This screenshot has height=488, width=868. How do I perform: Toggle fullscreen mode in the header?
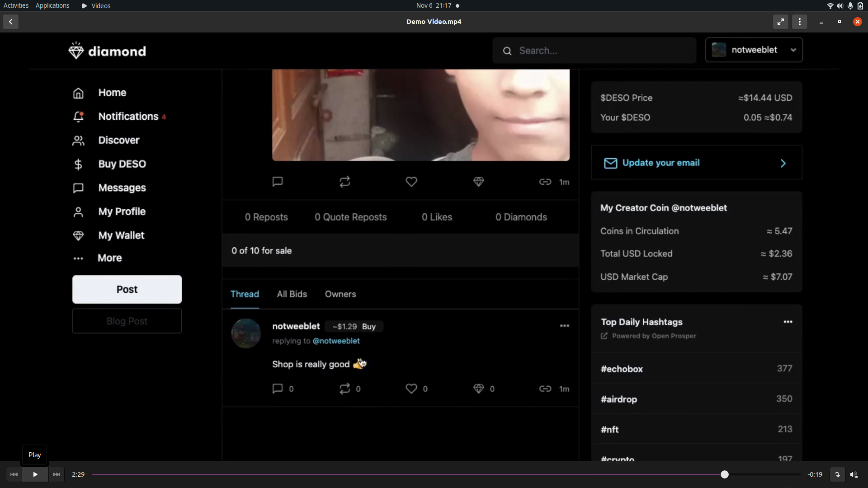tap(781, 22)
